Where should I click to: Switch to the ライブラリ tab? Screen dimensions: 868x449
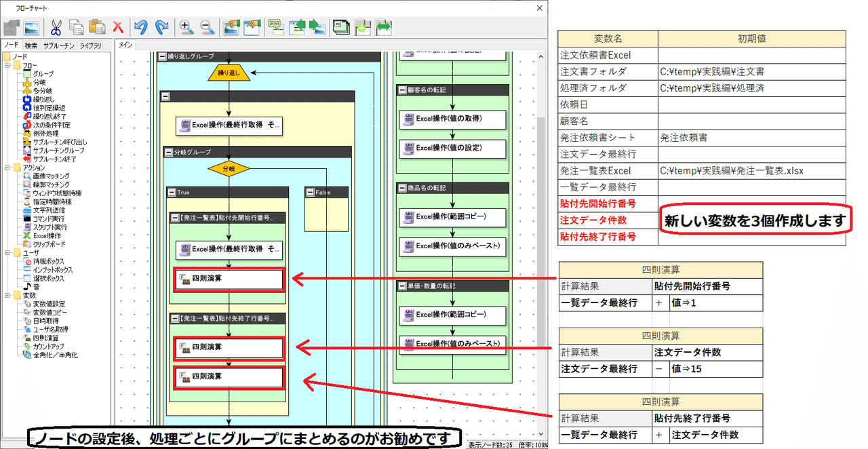(x=91, y=45)
